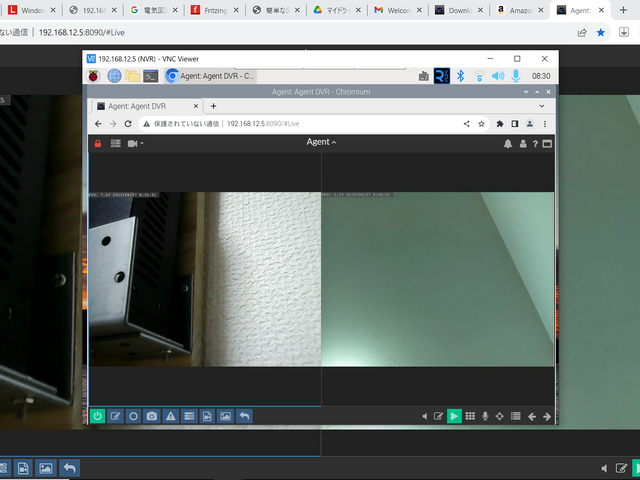Click the red lock icon in Agent DVR
This screenshot has width=640, height=480.
(98, 143)
